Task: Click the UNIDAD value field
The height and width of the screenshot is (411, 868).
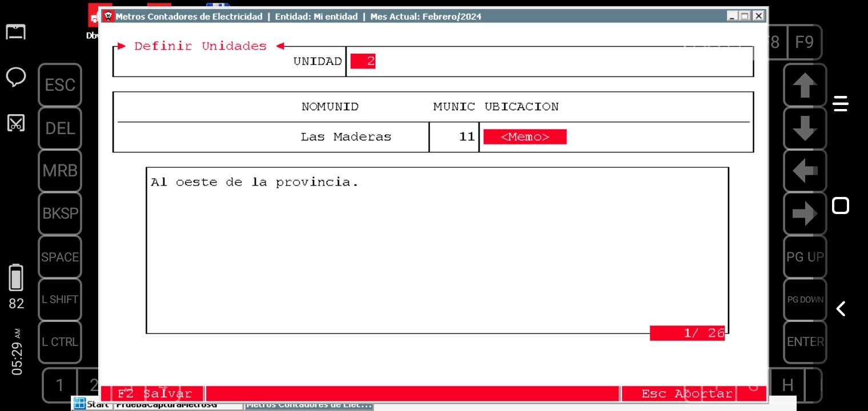Action: (x=363, y=62)
